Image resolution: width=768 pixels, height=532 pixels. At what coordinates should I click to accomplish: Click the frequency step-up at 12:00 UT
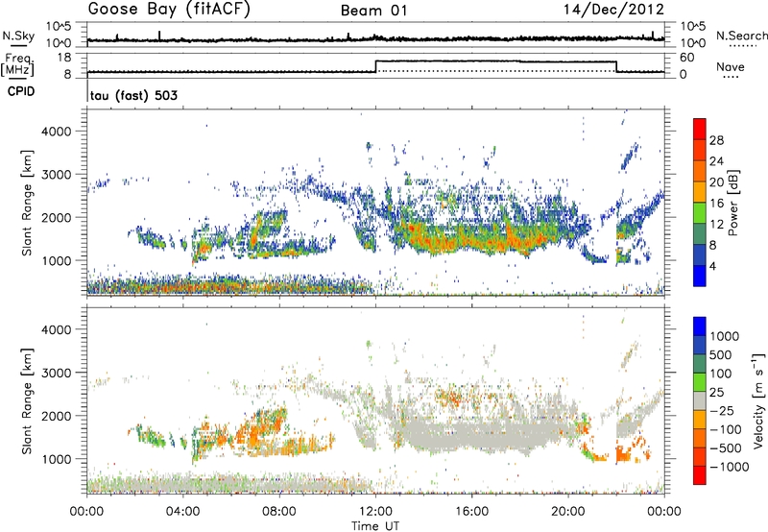click(x=375, y=66)
